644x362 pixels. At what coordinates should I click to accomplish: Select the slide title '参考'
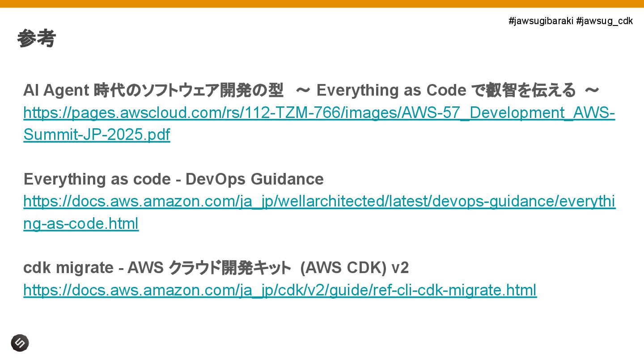click(x=36, y=38)
